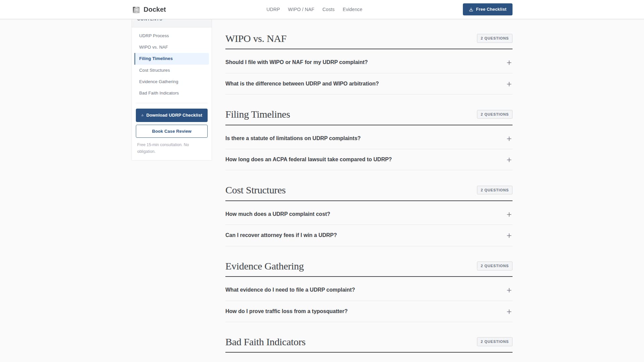Select Cost Structures in the contents sidebar

click(x=154, y=70)
